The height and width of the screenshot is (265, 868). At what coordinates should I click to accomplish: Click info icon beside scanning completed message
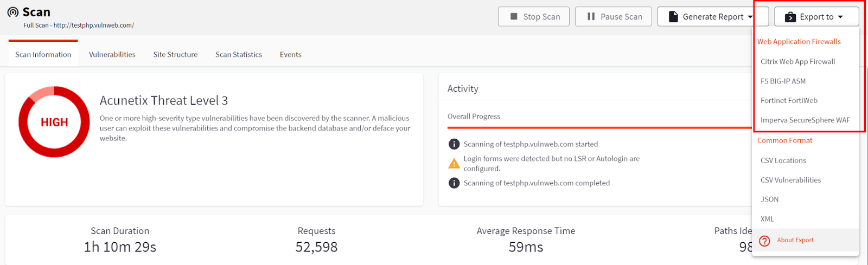pyautogui.click(x=454, y=183)
